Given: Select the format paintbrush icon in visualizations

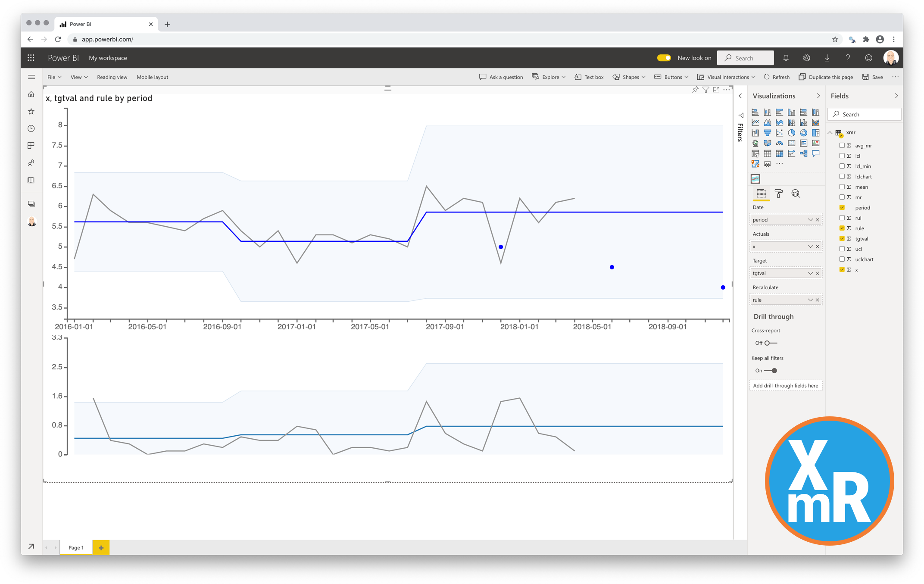Looking at the screenshot, I should [777, 194].
